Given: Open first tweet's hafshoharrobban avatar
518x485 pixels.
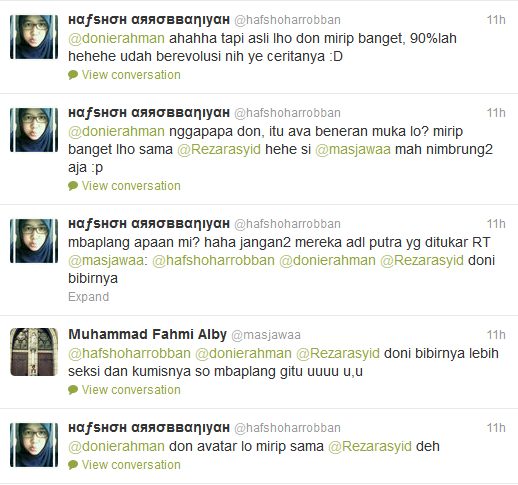Looking at the screenshot, I should [x=34, y=37].
